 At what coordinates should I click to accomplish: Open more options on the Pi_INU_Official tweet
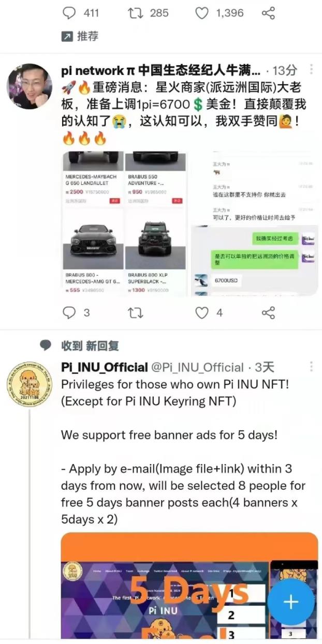tap(311, 367)
